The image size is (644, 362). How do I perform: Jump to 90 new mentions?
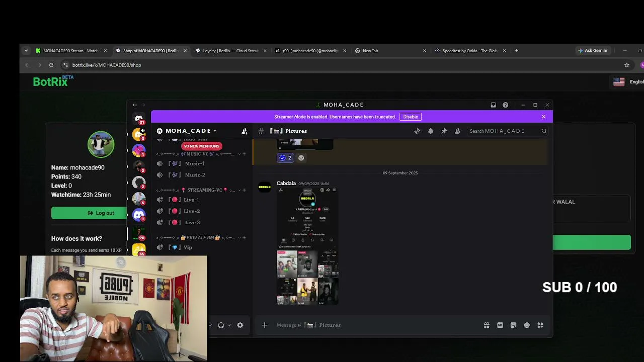tap(202, 146)
